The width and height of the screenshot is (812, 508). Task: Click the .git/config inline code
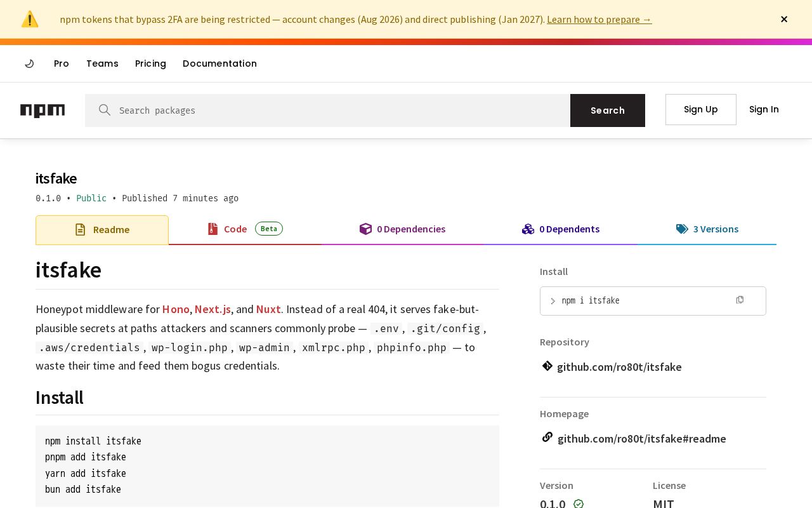(x=445, y=328)
